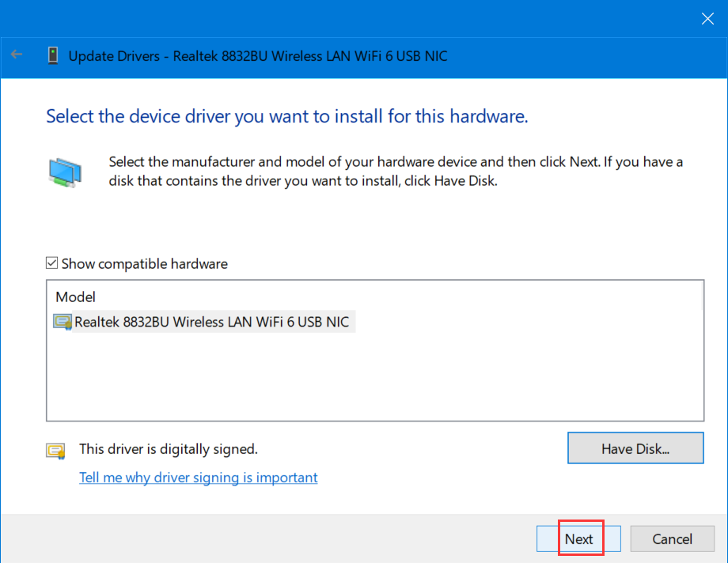This screenshot has width=728, height=563.
Task: Close the Update Drivers window
Action: [707, 18]
